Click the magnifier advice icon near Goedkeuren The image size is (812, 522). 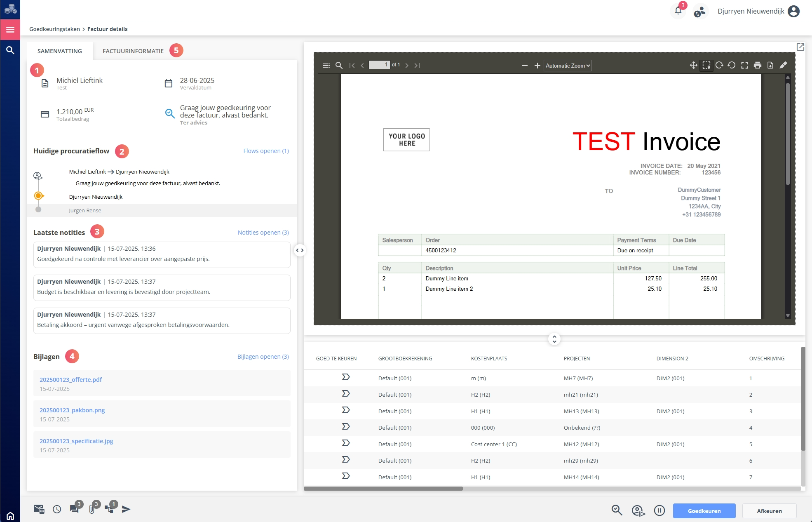point(617,510)
